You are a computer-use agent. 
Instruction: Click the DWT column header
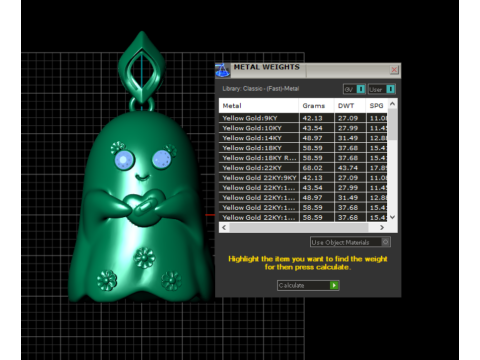pyautogui.click(x=350, y=106)
